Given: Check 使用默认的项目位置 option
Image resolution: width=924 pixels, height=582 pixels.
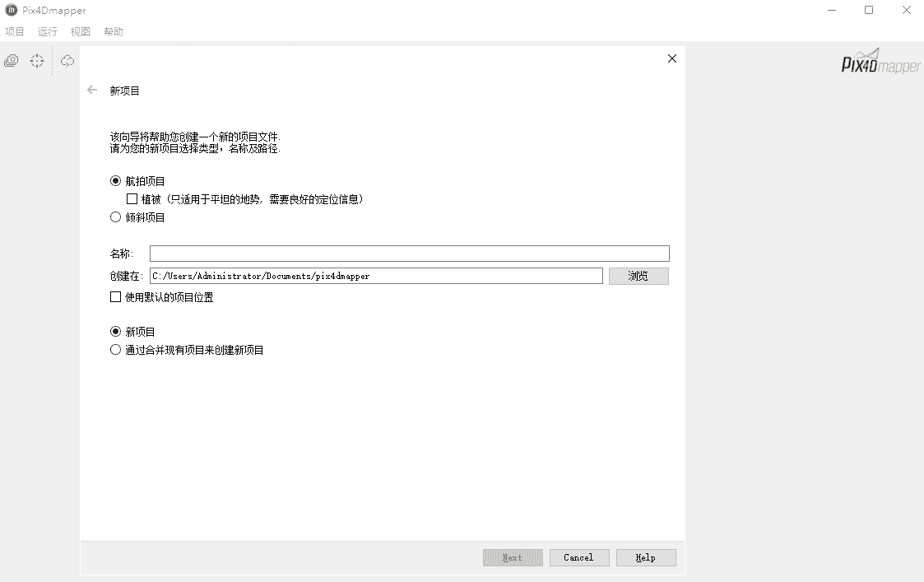Looking at the screenshot, I should [115, 297].
